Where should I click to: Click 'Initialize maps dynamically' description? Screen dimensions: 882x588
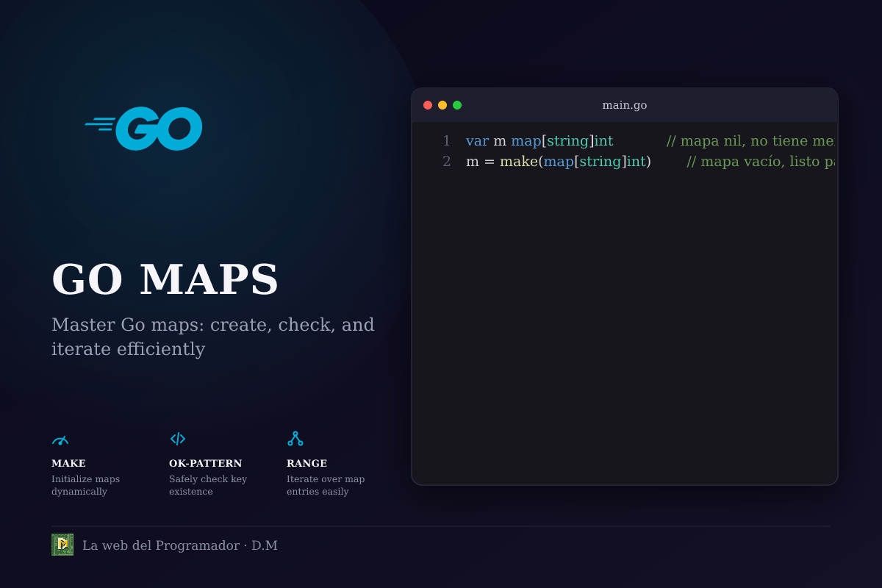(85, 485)
